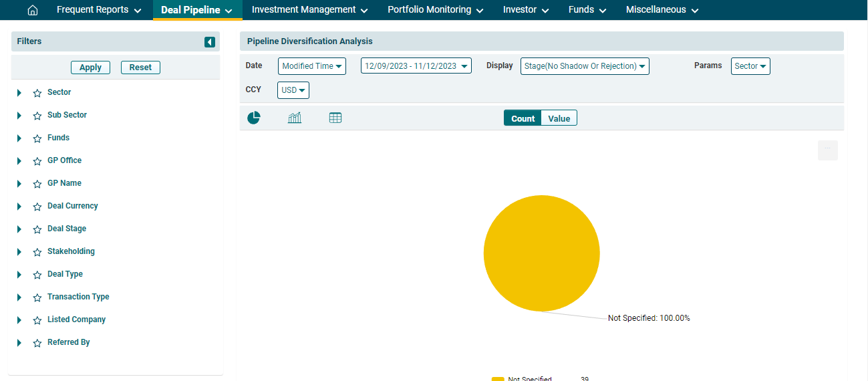Toggle chart to Count mode
Viewport: 868px width, 381px height.
pyautogui.click(x=523, y=118)
